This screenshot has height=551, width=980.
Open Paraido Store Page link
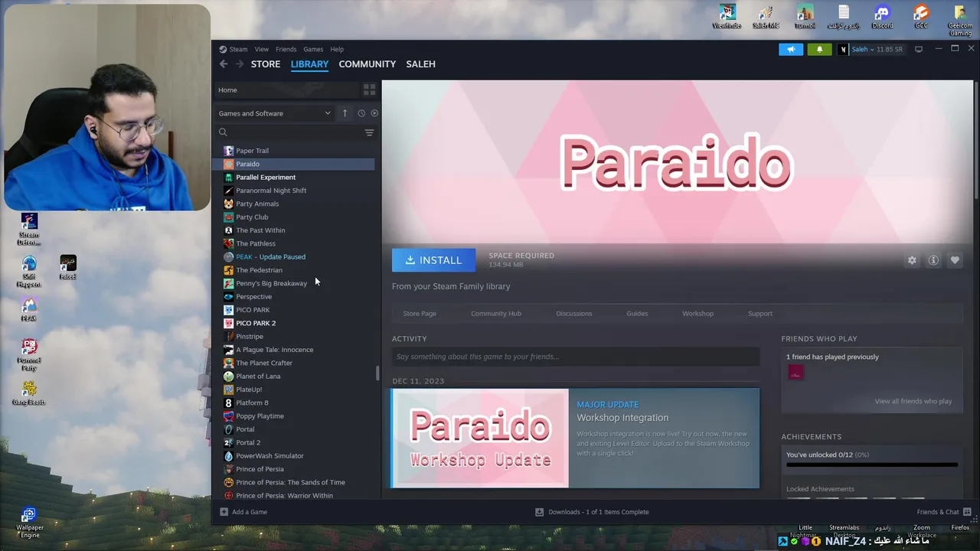pyautogui.click(x=420, y=313)
